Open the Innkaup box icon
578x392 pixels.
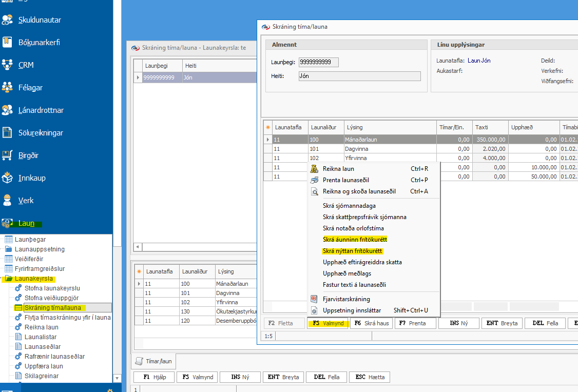tap(7, 178)
